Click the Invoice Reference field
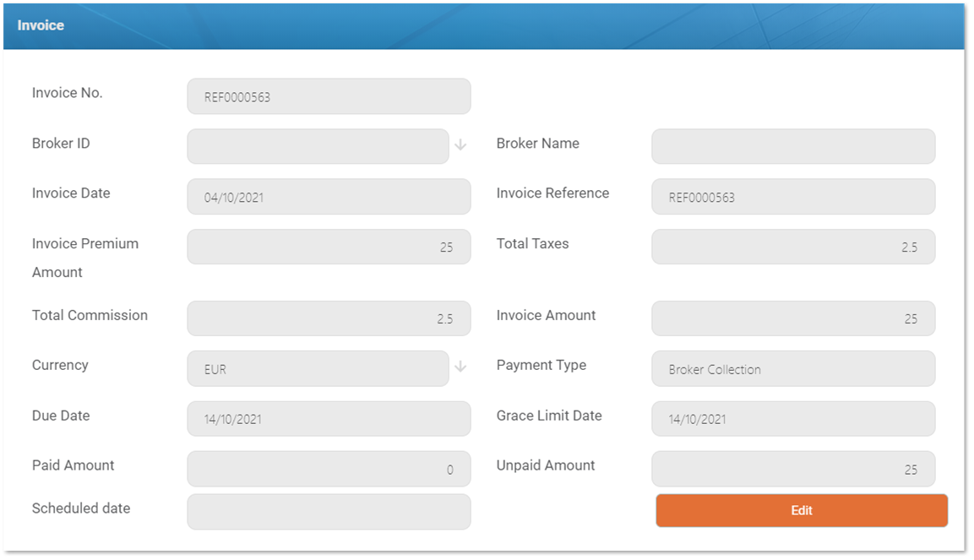The image size is (974, 560). (792, 197)
